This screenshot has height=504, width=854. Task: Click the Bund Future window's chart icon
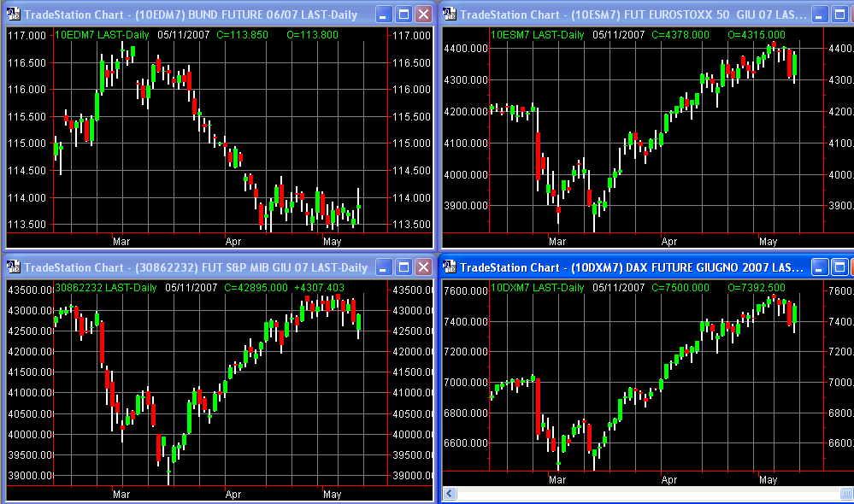[13, 15]
